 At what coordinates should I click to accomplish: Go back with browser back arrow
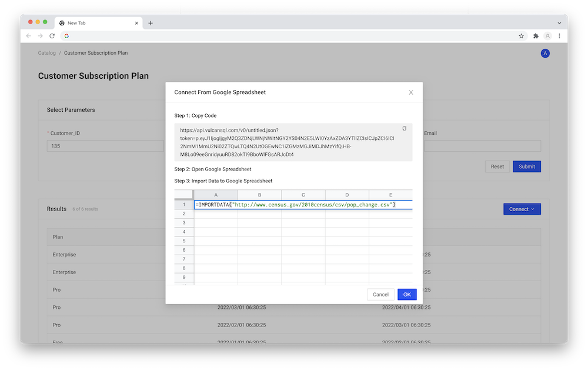[x=29, y=36]
